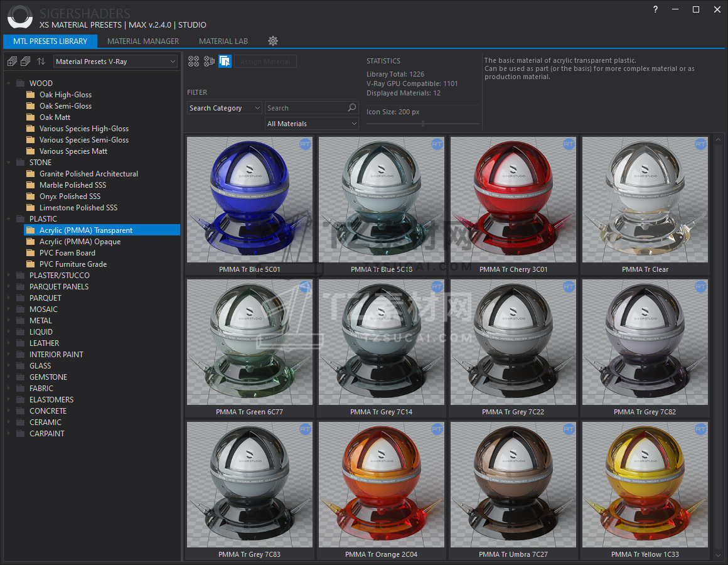
Task: Select PMMA Tr Cherry 3C01 sphere preview
Action: point(513,200)
